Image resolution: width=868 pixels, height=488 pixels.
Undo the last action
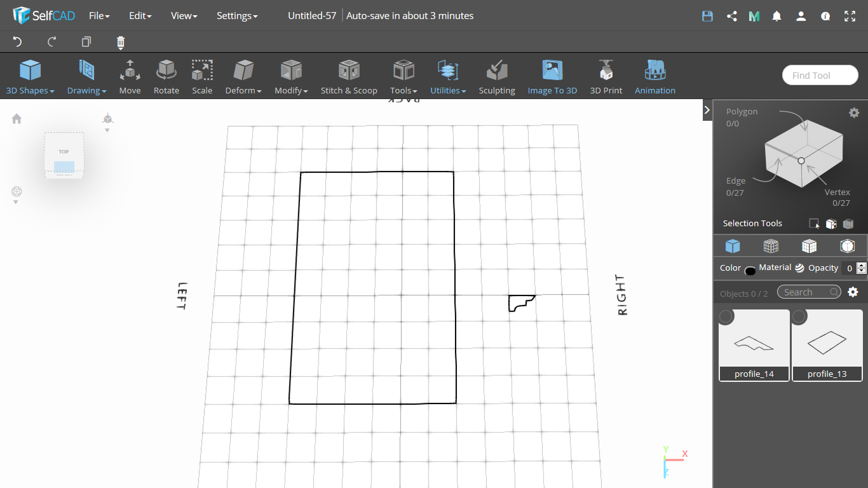tap(18, 42)
